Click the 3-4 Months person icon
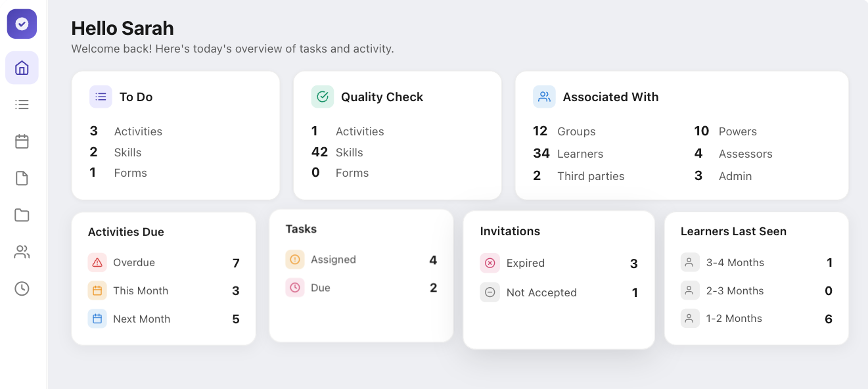This screenshot has width=868, height=389. pyautogui.click(x=690, y=262)
